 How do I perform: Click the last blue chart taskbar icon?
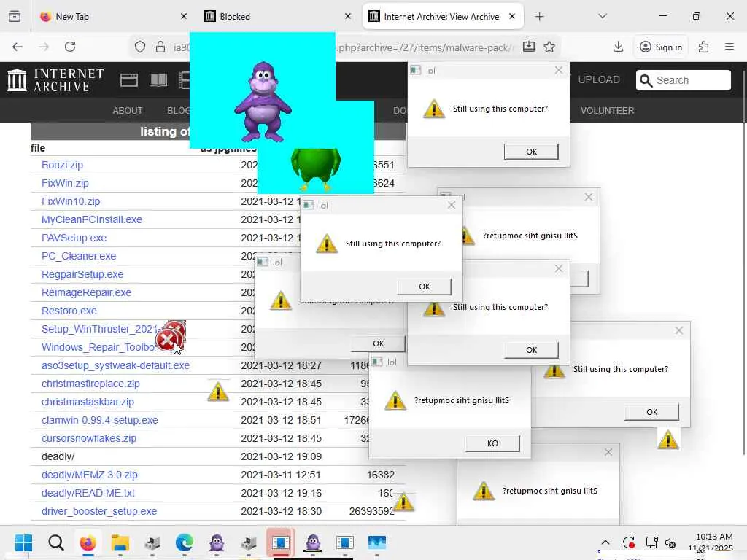377,542
